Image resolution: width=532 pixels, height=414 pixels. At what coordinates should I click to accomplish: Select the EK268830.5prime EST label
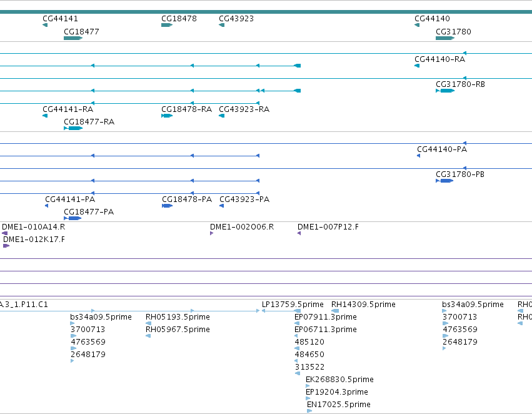coord(339,380)
